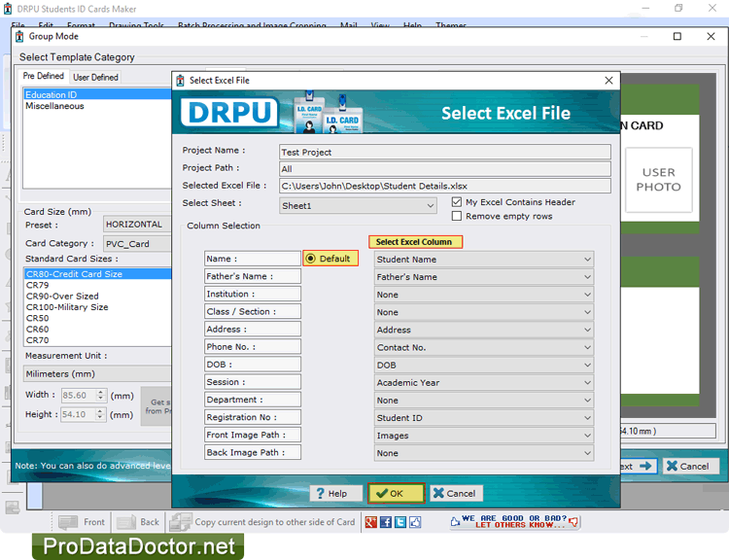Viewport: 729px width, 560px height.
Task: Click the Group Mode window icon
Action: pyautogui.click(x=19, y=36)
